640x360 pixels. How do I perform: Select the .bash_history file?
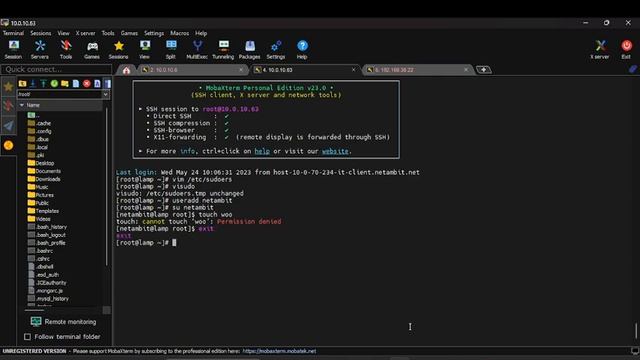coord(47,227)
